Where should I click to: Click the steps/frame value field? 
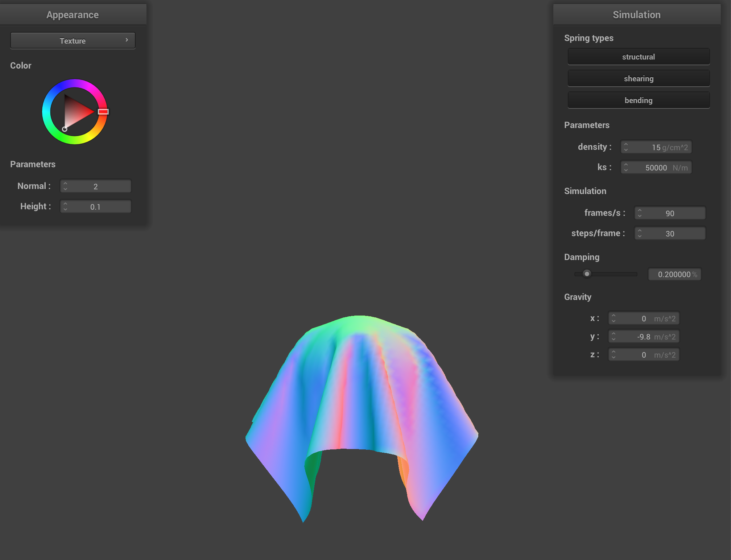[x=670, y=234]
